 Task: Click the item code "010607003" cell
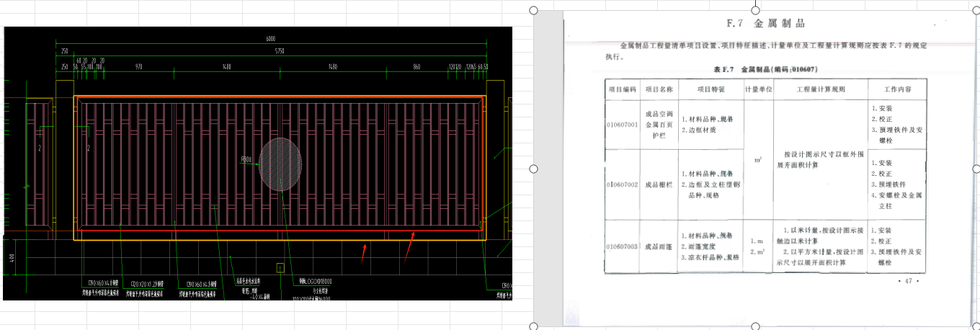point(622,246)
